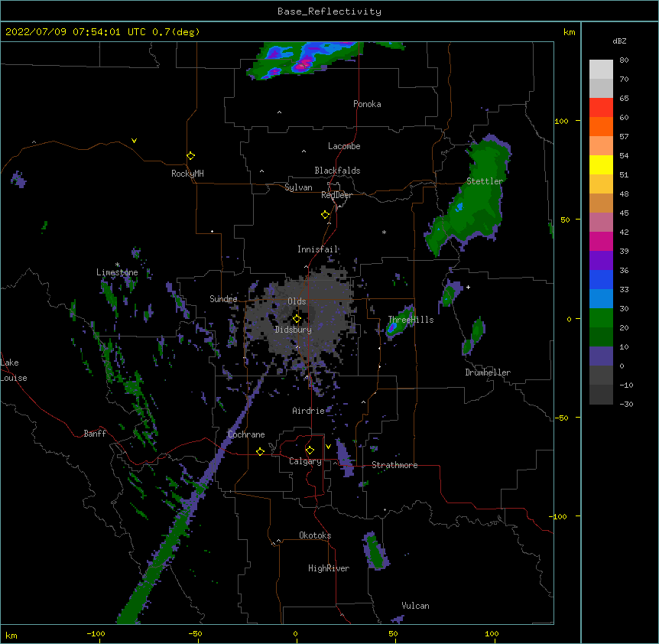This screenshot has height=644, width=659.
Task: Pick the yellow 51–54 dBZ legend swatch
Action: tap(601, 164)
